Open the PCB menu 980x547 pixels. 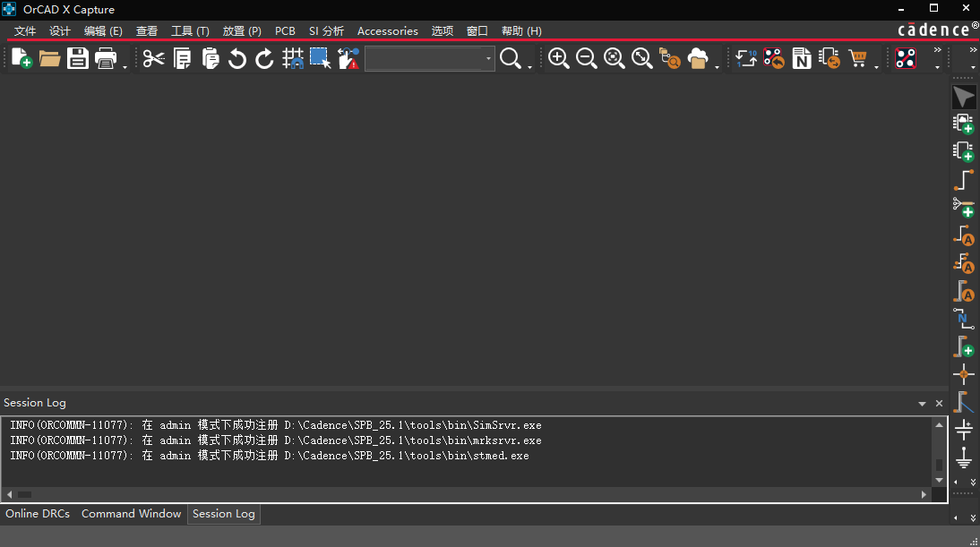[285, 31]
